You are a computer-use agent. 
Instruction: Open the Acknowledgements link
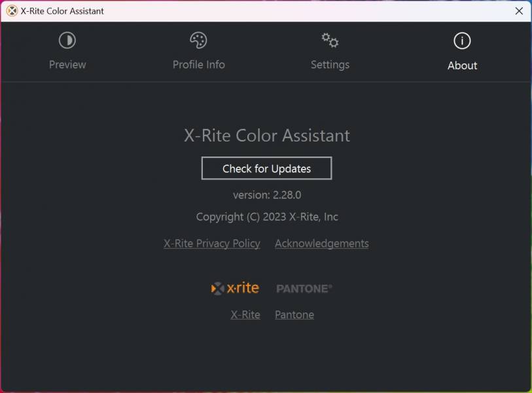322,244
